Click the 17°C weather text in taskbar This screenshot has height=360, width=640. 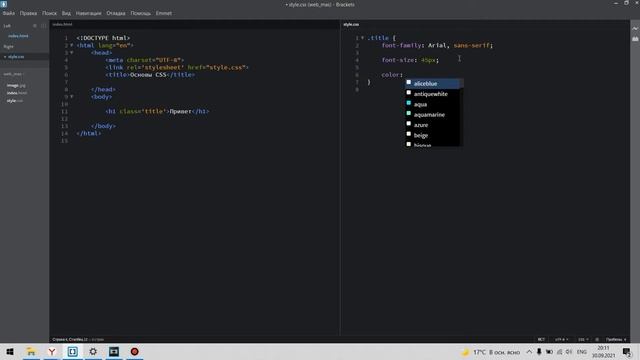coord(479,352)
